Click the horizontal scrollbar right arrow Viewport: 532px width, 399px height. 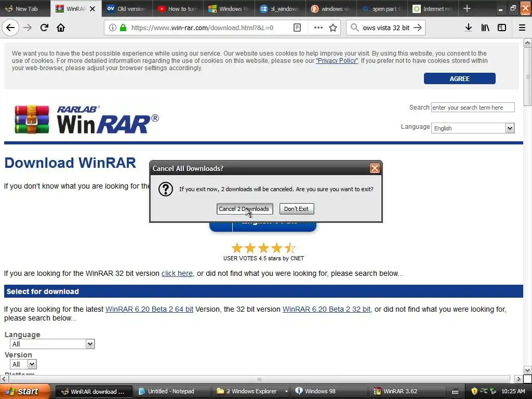coord(518,379)
